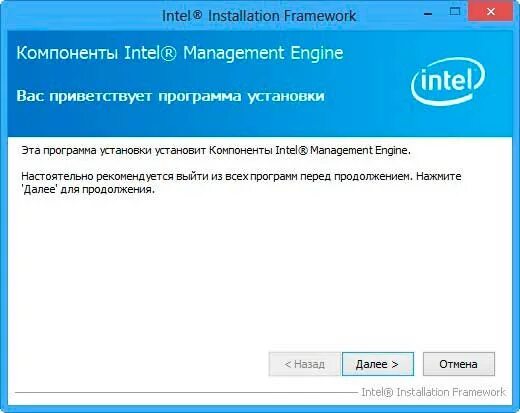
Task: Click the line starting with Настоятельно рекомендуется
Action: click(x=241, y=176)
